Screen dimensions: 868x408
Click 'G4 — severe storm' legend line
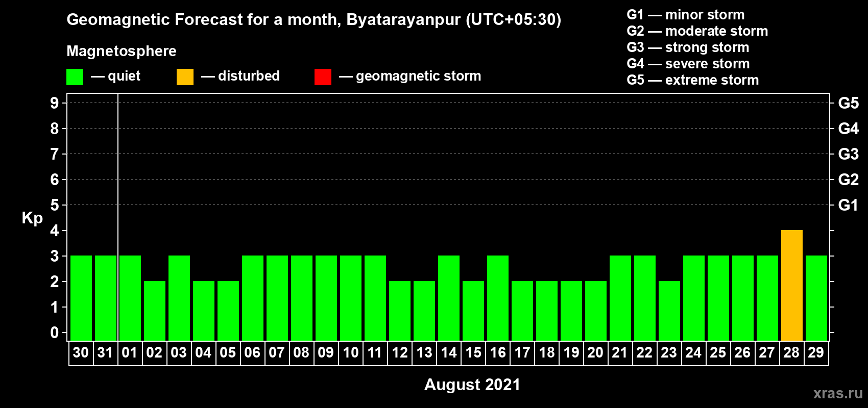click(x=688, y=64)
